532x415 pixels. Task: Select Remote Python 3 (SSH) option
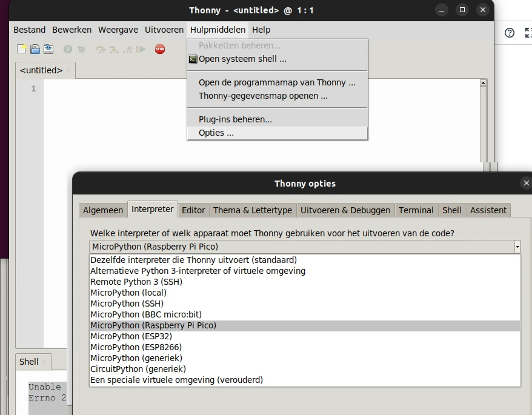click(305, 282)
